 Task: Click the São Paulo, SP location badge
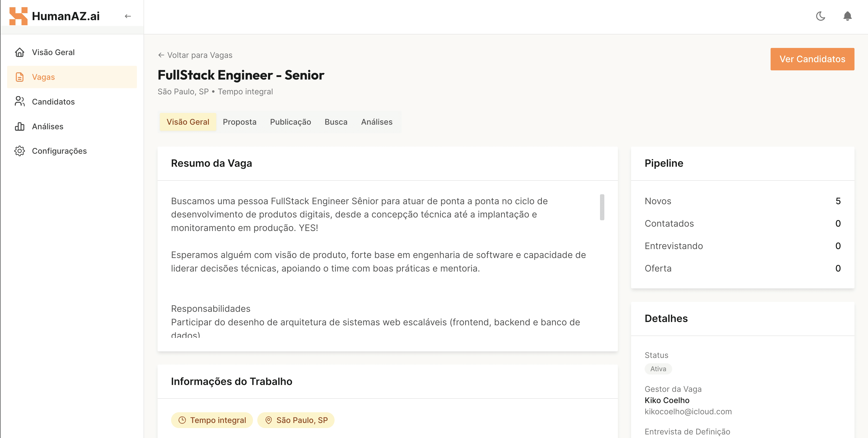coord(296,420)
